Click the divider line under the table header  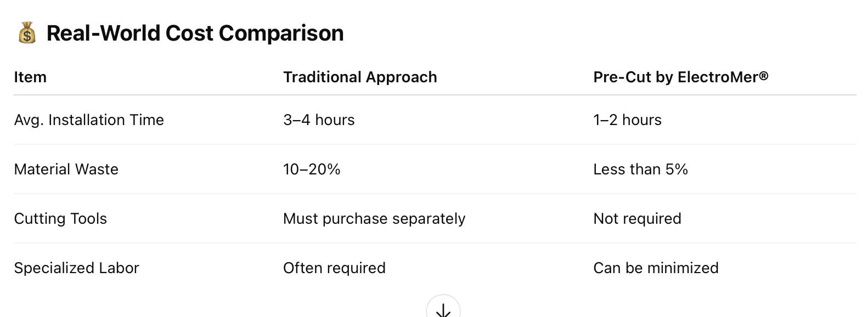tap(435, 95)
